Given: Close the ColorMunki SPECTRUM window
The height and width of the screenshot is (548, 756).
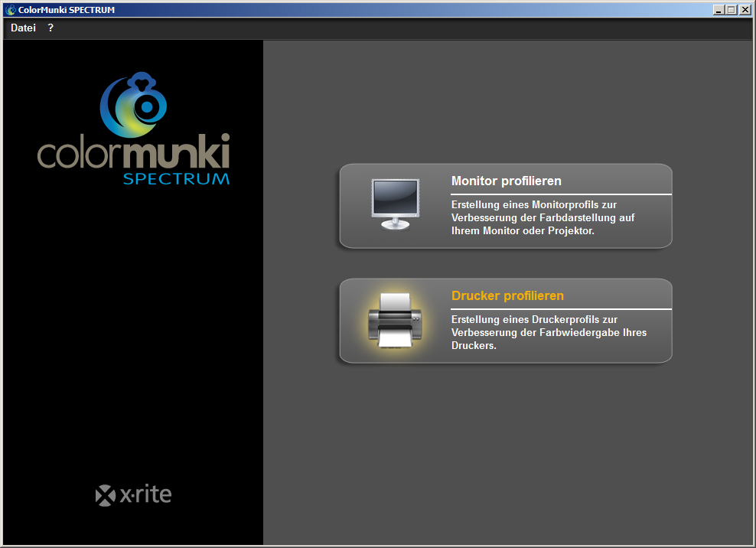Looking at the screenshot, I should (x=745, y=10).
